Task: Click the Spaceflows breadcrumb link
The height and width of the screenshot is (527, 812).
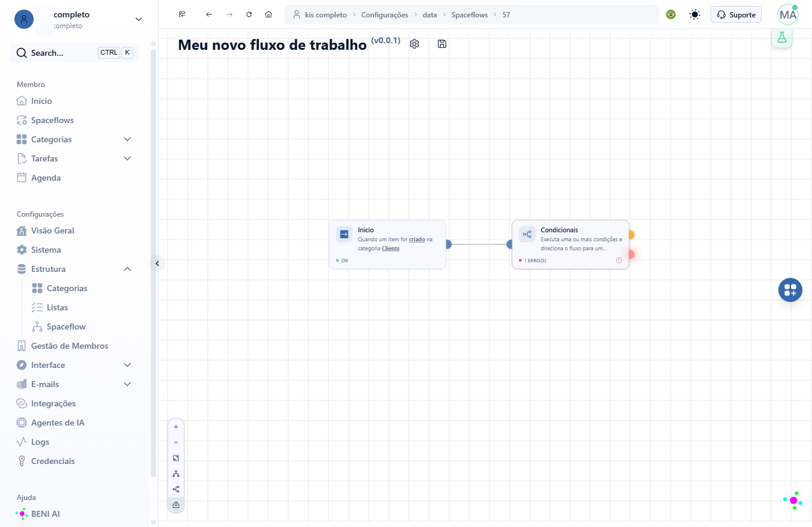Action: [x=468, y=14]
